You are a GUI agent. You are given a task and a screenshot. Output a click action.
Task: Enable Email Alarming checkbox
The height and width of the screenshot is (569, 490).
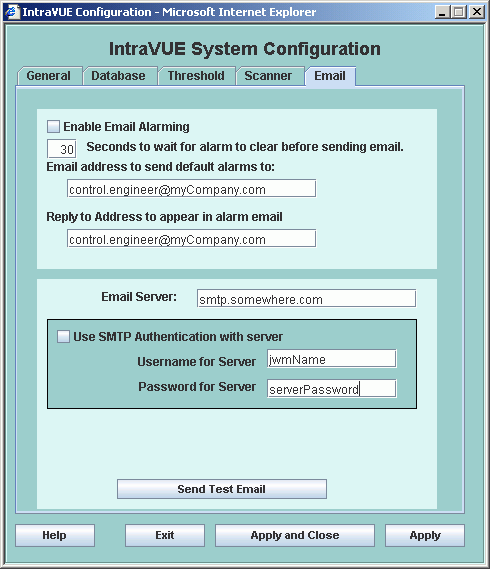point(53,127)
